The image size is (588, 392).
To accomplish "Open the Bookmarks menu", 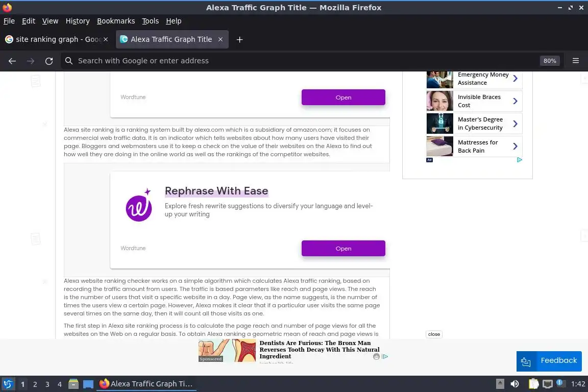I will click(x=116, y=21).
